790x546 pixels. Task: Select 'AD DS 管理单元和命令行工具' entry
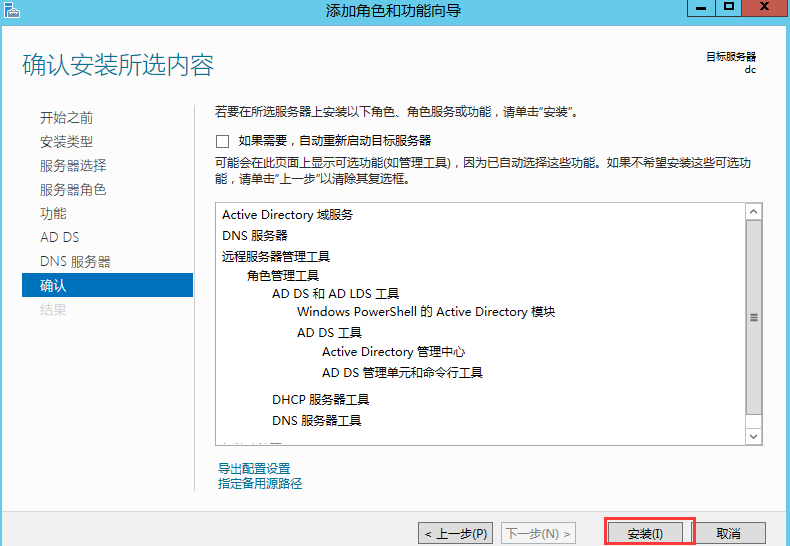pyautogui.click(x=403, y=373)
